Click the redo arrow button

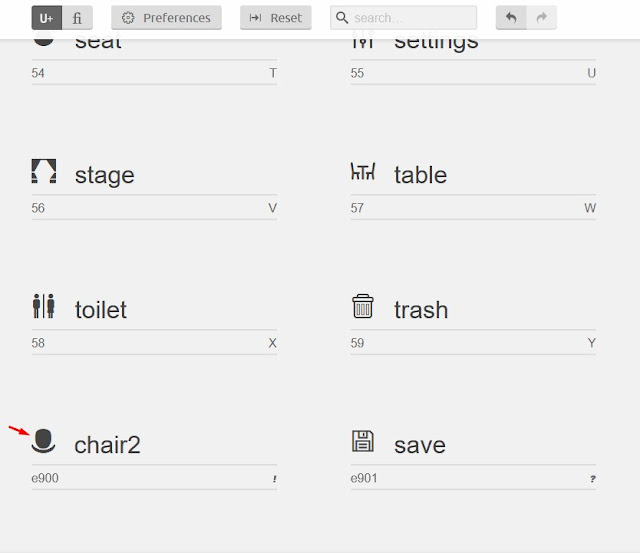click(542, 18)
